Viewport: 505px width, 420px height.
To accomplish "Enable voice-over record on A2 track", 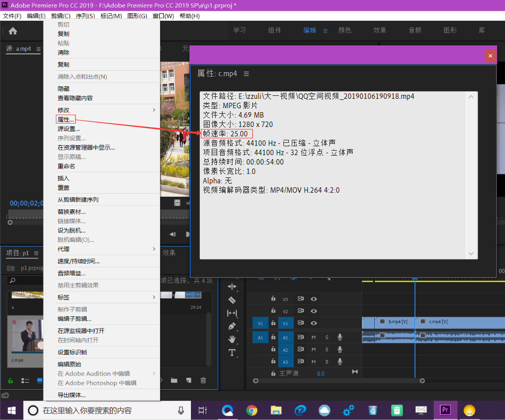I will click(x=340, y=349).
